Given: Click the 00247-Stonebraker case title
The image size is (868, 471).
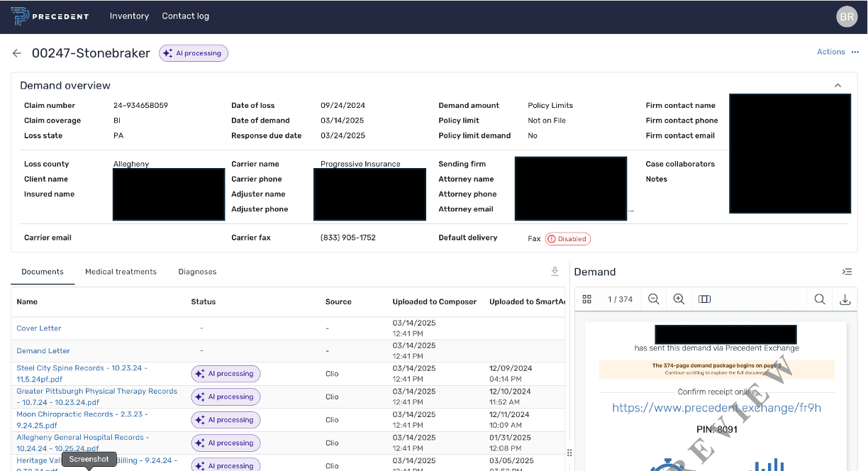Looking at the screenshot, I should (x=91, y=53).
